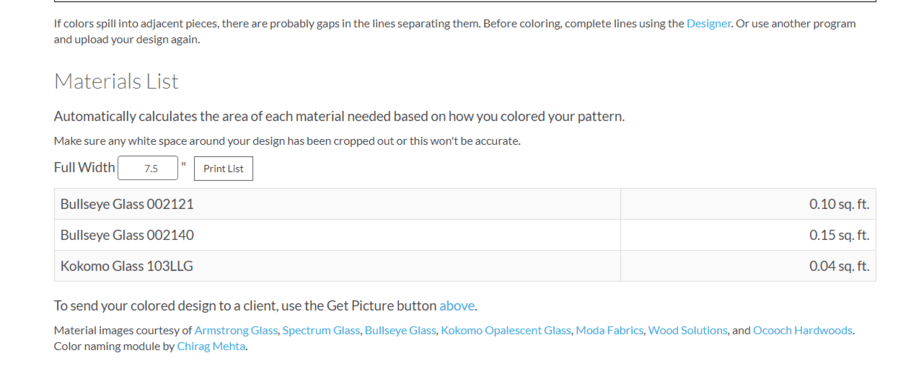The image size is (924, 371).
Task: Click the 0.15 sq. ft. area cell
Action: tap(748, 235)
